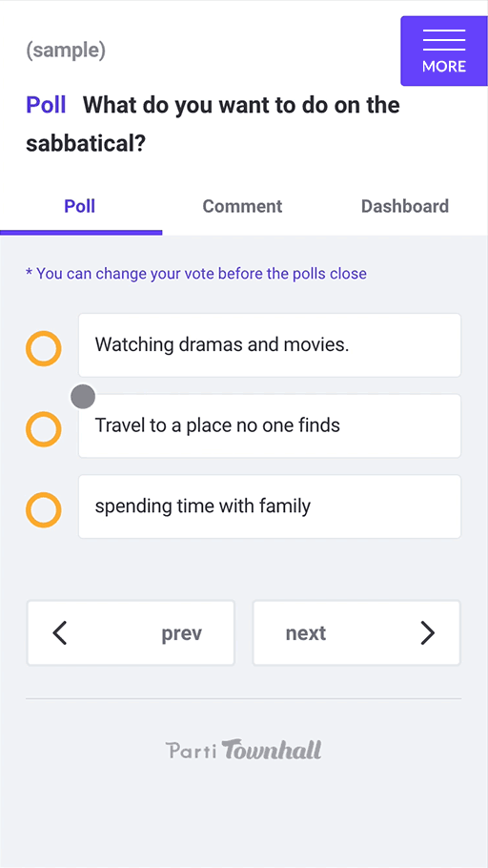
Task: Click the poll question heading text
Action: tap(213, 125)
